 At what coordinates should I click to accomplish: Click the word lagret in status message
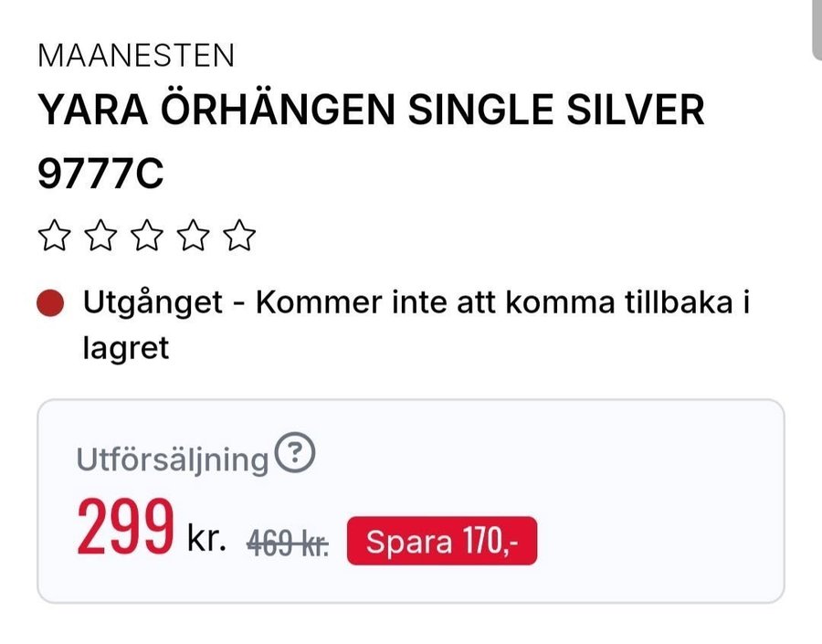point(126,348)
